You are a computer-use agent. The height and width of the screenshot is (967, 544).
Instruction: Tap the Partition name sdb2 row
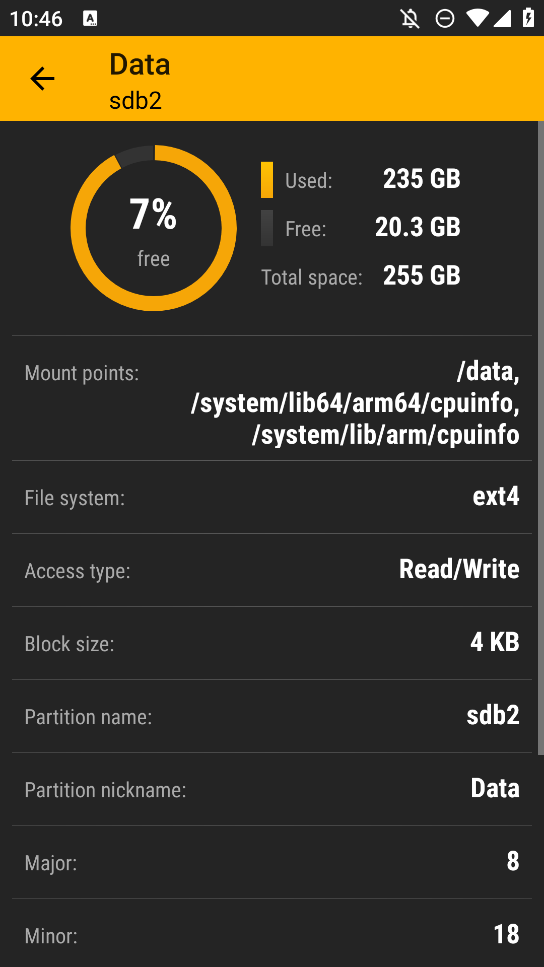tap(272, 717)
